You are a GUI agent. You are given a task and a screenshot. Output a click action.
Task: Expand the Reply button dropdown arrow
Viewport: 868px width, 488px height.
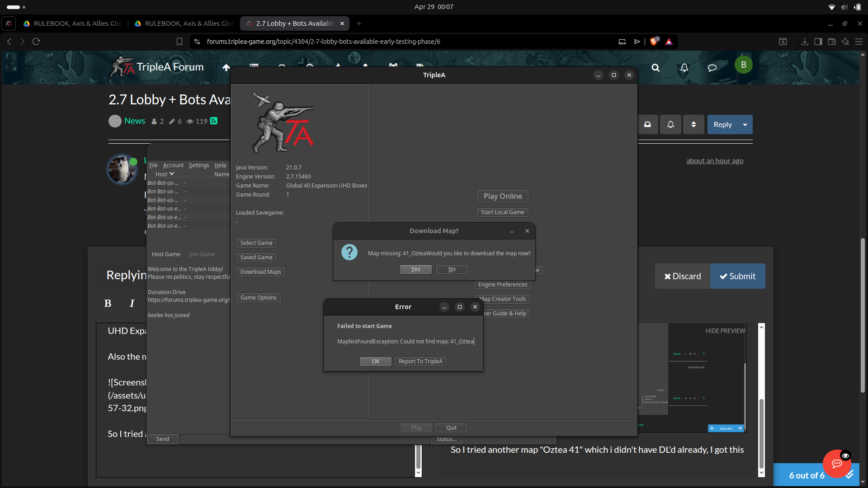[x=745, y=124]
